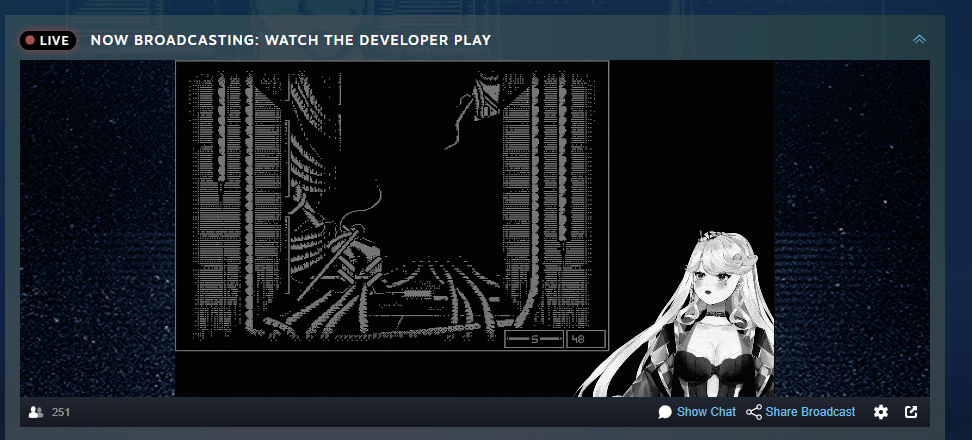Open broadcast settings gear icon
Image resolution: width=972 pixels, height=440 pixels.
[880, 412]
